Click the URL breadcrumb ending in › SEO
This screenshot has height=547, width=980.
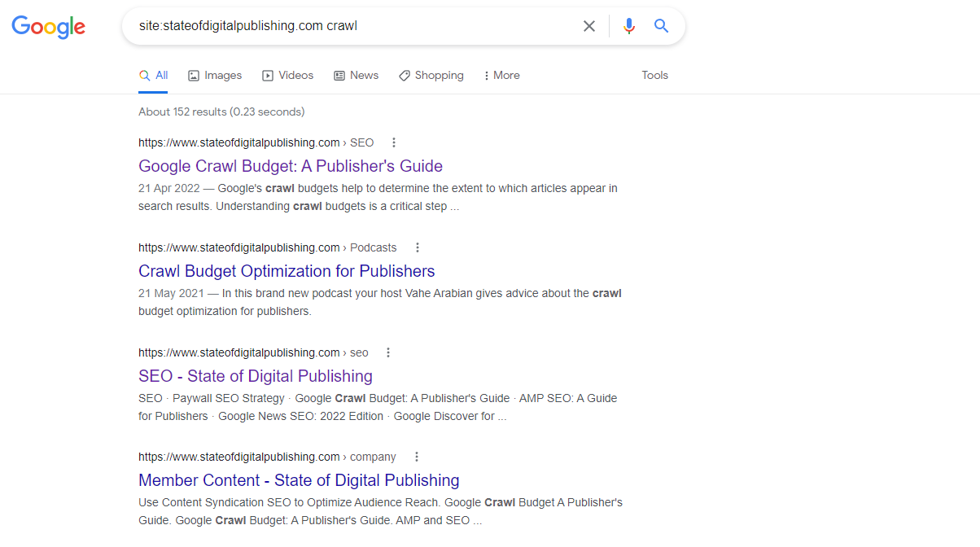pyautogui.click(x=256, y=142)
